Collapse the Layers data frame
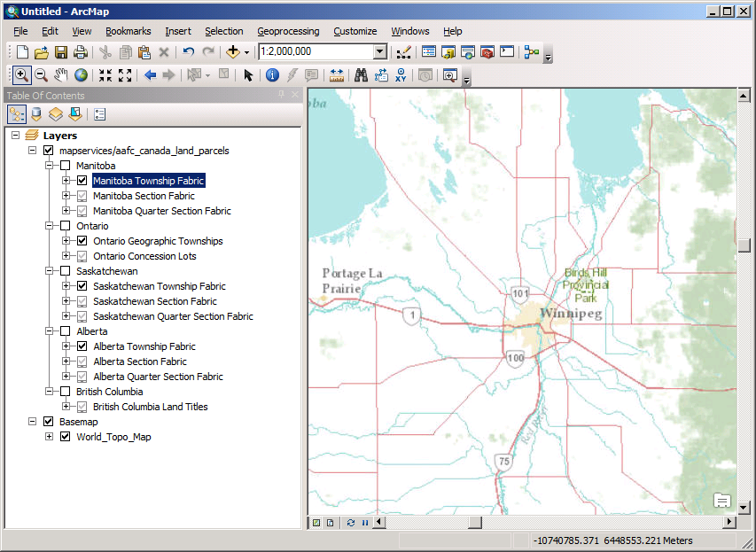Screen dimensions: 756x552 (x=15, y=135)
